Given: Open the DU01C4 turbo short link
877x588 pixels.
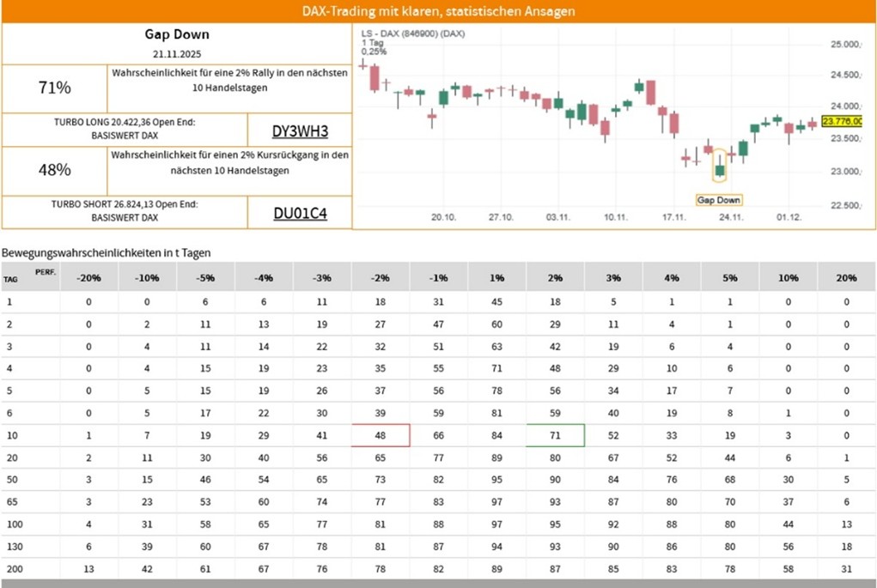Looking at the screenshot, I should (x=300, y=214).
